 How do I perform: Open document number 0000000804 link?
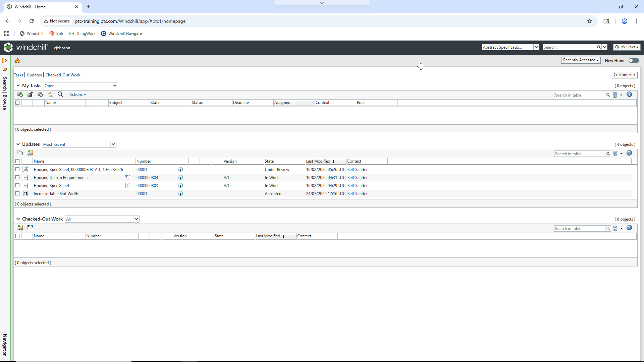pos(147,178)
